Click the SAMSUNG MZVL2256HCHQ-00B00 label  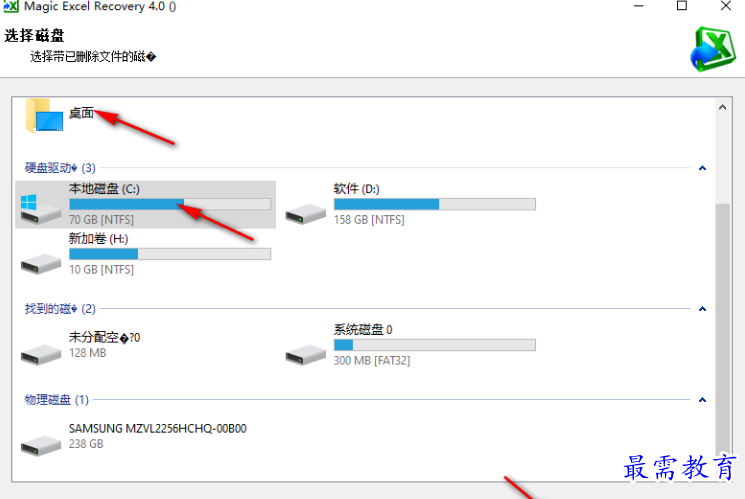point(158,429)
